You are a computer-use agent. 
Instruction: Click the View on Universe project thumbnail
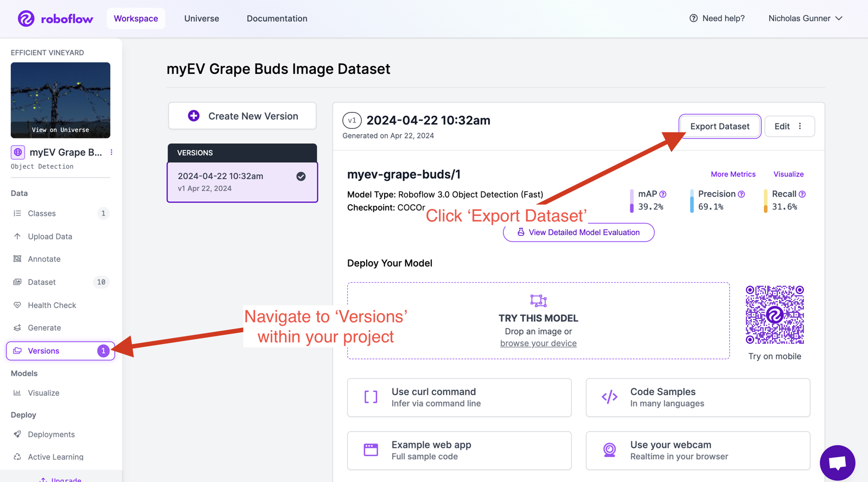coord(61,100)
